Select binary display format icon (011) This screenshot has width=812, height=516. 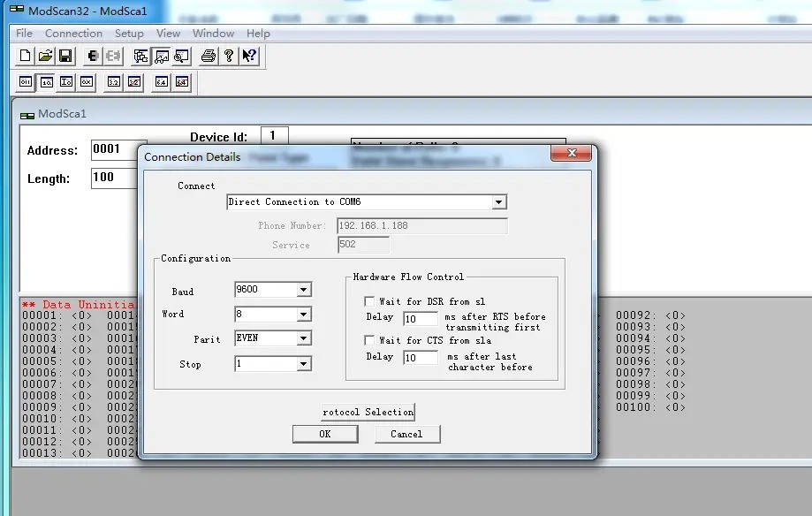pos(26,82)
